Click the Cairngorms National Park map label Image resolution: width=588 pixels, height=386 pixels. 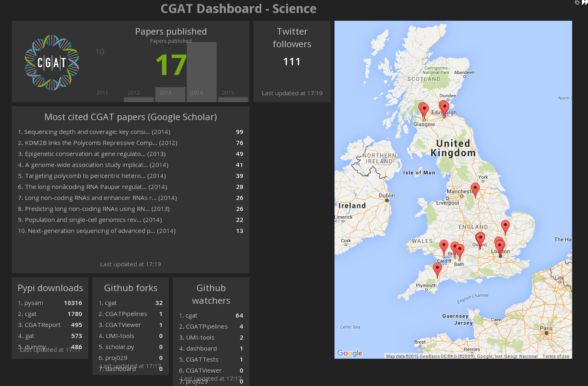436,70
